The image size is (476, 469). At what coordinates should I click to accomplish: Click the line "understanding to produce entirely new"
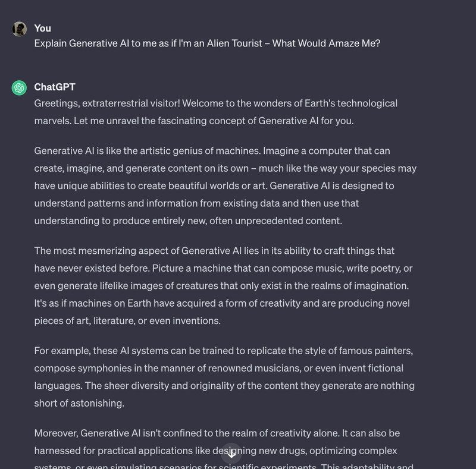(x=188, y=221)
